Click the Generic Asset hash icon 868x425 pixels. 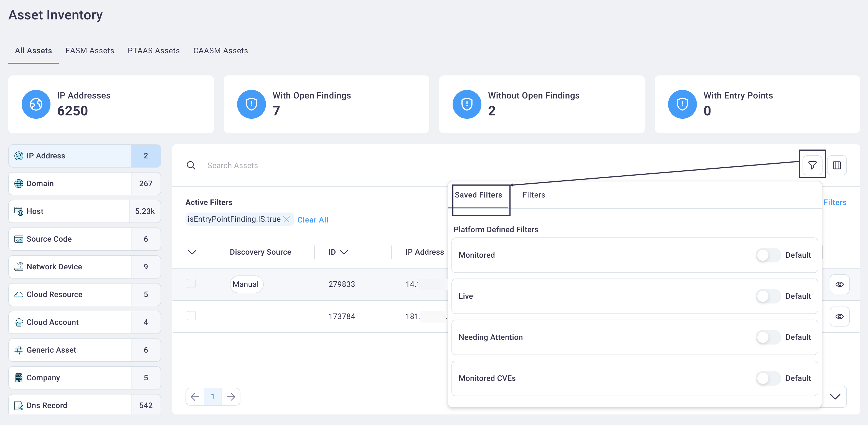tap(19, 350)
